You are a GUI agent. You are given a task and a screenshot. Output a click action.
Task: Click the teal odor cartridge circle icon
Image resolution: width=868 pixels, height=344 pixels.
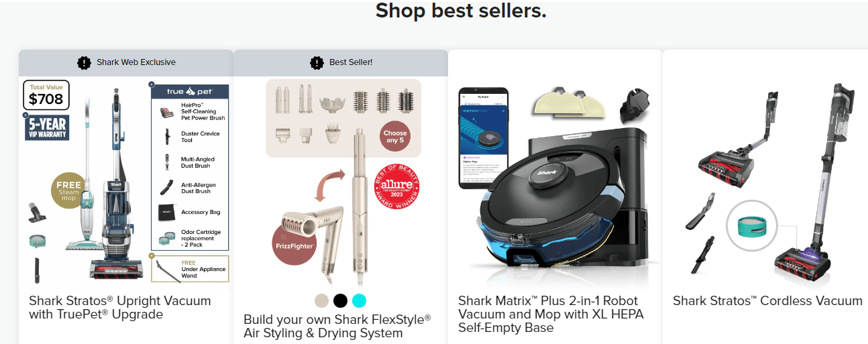[x=752, y=225]
